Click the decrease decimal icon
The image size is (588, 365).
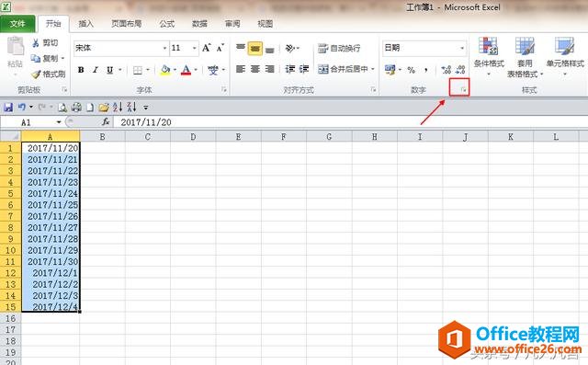[460, 70]
